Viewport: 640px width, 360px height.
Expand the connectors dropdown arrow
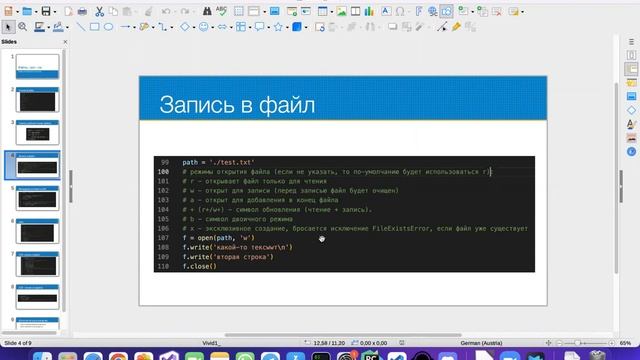click(x=172, y=27)
